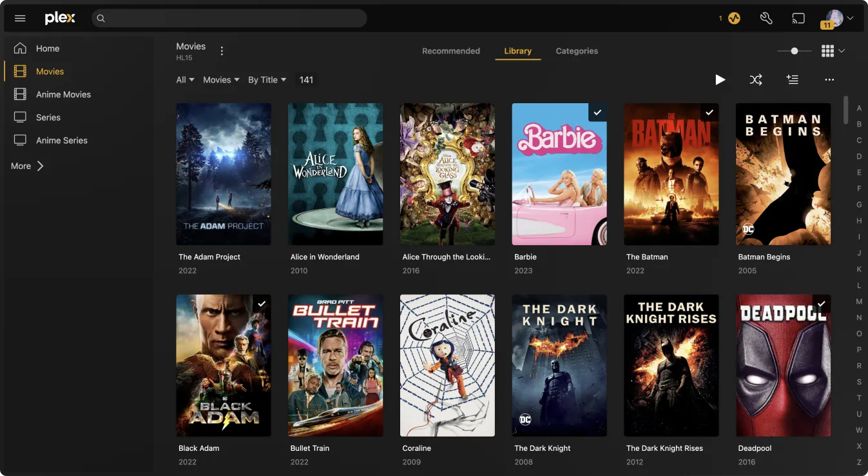Jump to letter Z in alphabet index

pos(859,462)
